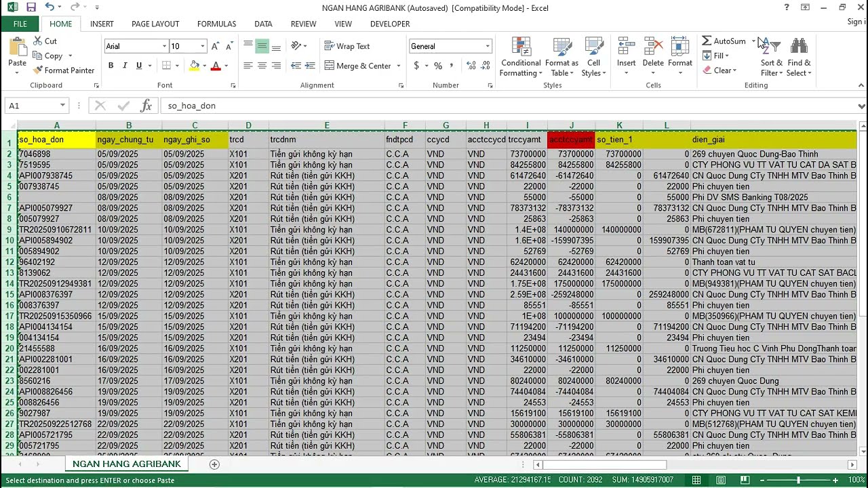Click the Cut scissors command
The width and height of the screenshot is (868, 488).
click(45, 41)
